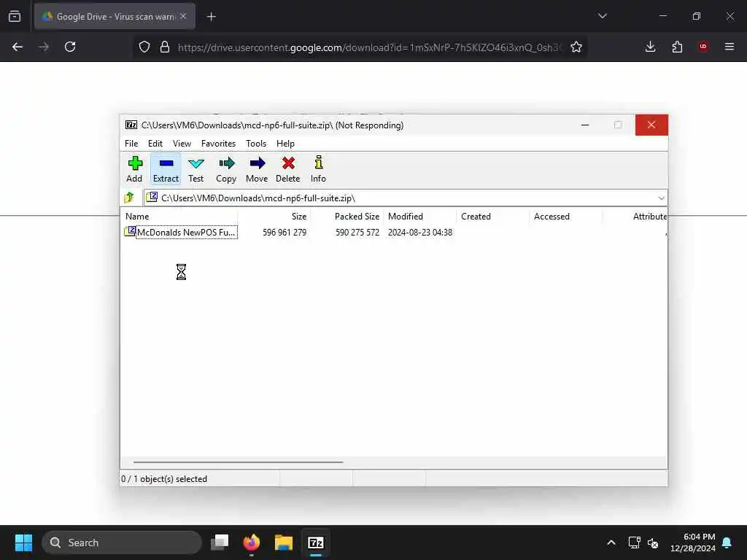The height and width of the screenshot is (560, 747).
Task: Sort by the Created column
Action: [492, 216]
